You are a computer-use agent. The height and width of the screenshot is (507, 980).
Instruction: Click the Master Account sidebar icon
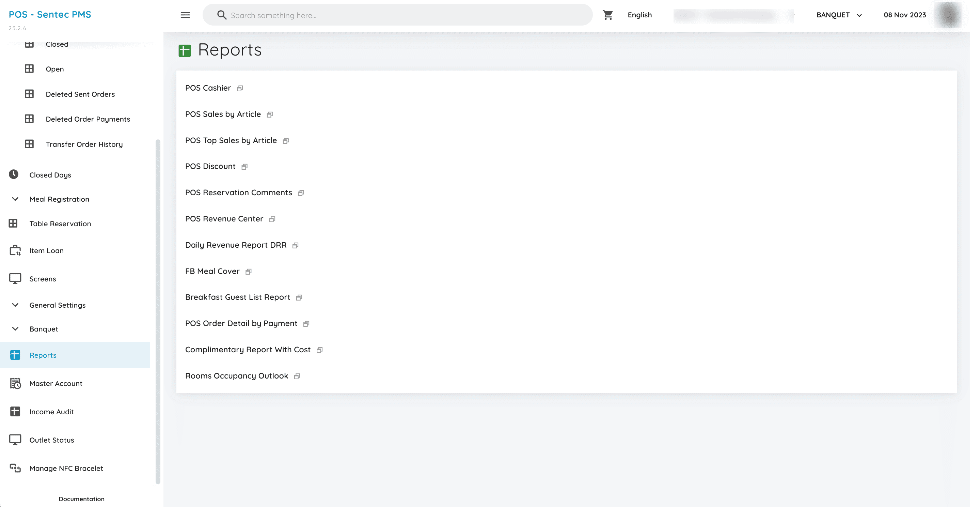coord(15,383)
